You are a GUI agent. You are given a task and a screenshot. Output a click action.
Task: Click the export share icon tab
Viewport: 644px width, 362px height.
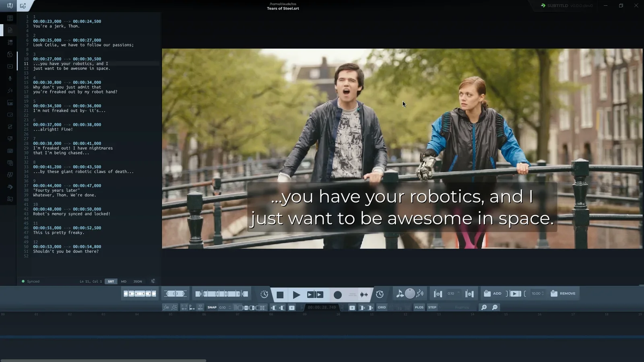click(x=23, y=6)
